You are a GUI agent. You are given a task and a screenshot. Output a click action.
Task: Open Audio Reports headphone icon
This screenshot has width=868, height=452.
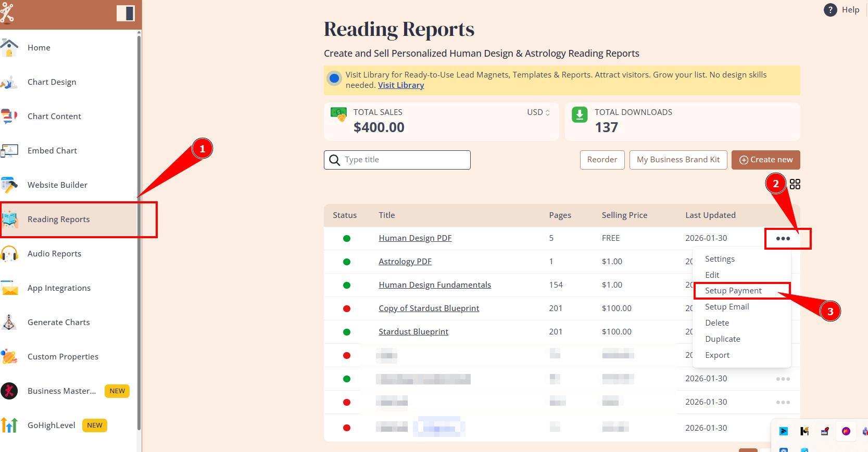pyautogui.click(x=9, y=253)
